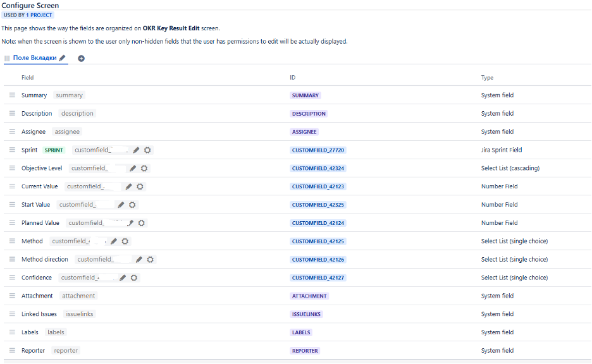Grab the Summary row drag handle
The image size is (592, 364).
pyautogui.click(x=11, y=95)
